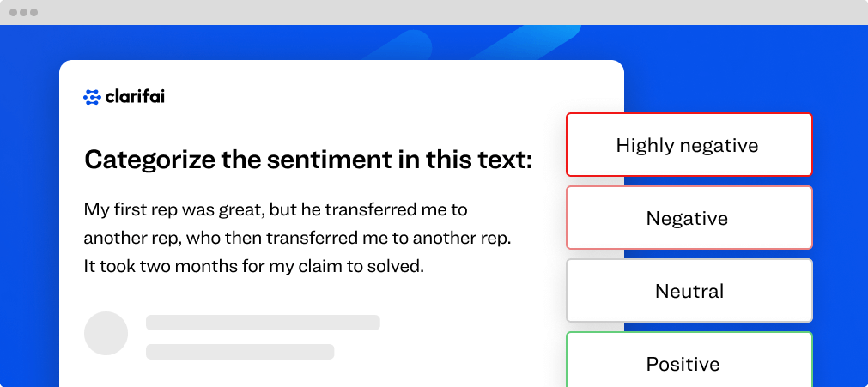
Task: Click the clarifai wordmark text
Action: click(135, 97)
